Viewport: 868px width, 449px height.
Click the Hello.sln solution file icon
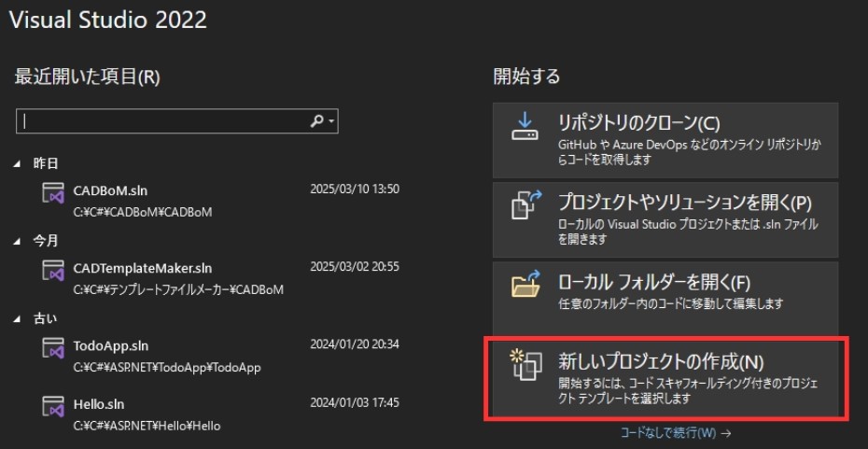(54, 406)
